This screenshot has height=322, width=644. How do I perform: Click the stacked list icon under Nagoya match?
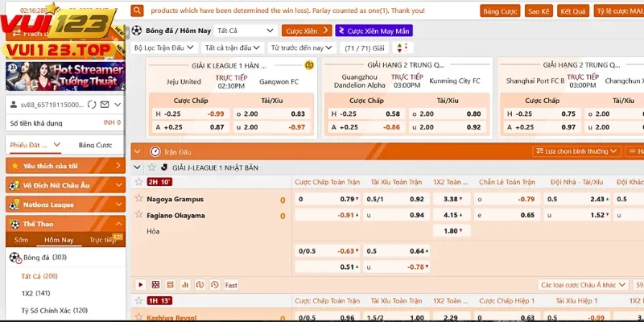170,285
